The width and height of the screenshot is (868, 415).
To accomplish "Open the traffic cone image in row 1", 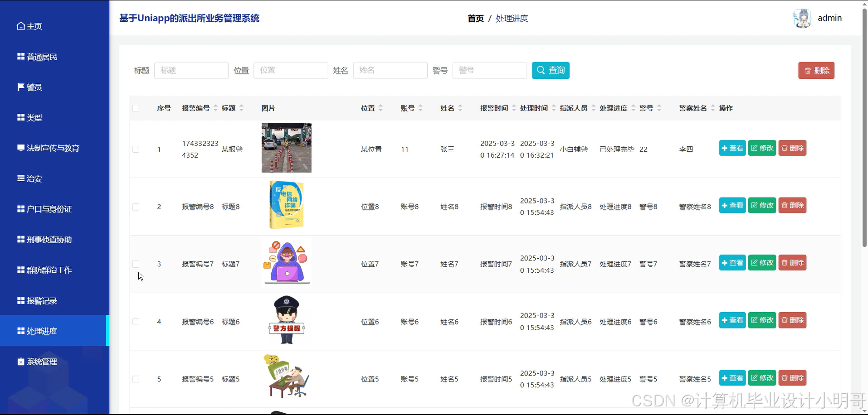I will [286, 147].
